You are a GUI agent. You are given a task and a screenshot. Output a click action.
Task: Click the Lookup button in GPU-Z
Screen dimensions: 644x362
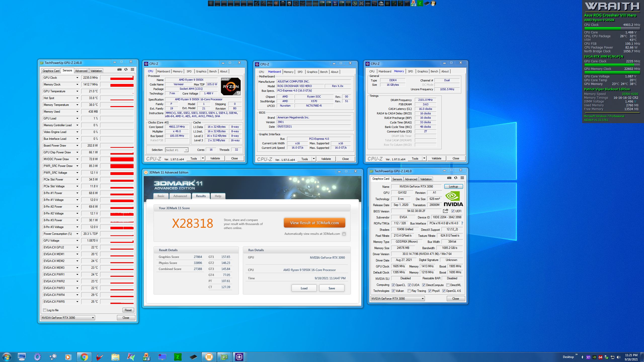pos(453,187)
